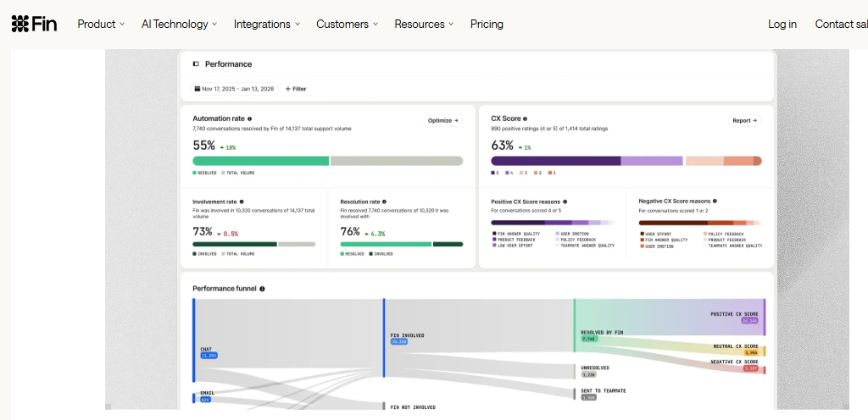Click the USER EFFORT negative legend swatch

coord(642,234)
